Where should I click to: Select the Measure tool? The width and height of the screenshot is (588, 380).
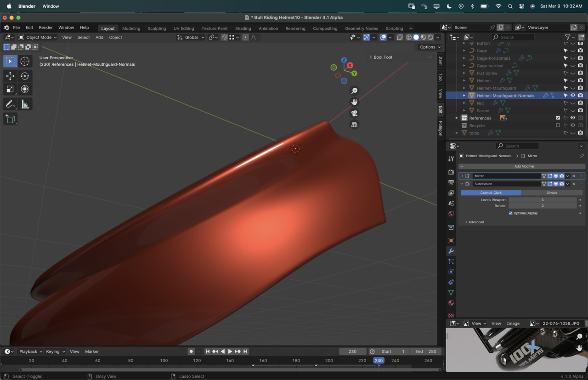click(x=25, y=104)
